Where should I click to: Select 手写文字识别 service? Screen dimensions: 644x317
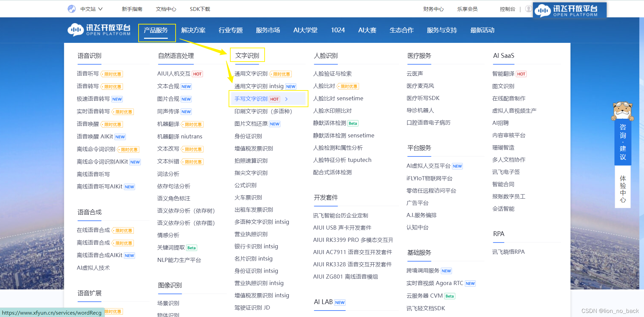click(x=251, y=99)
